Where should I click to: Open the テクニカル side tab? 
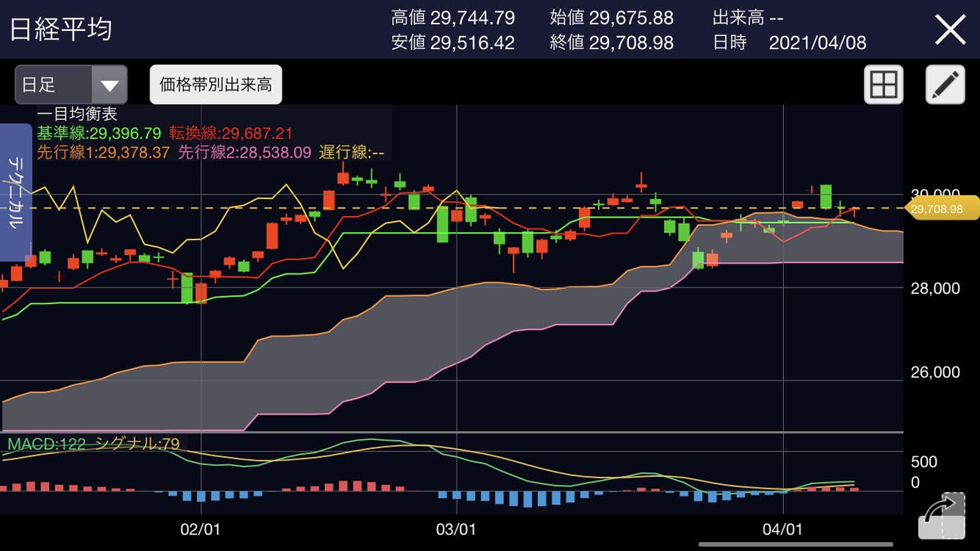tap(15, 193)
